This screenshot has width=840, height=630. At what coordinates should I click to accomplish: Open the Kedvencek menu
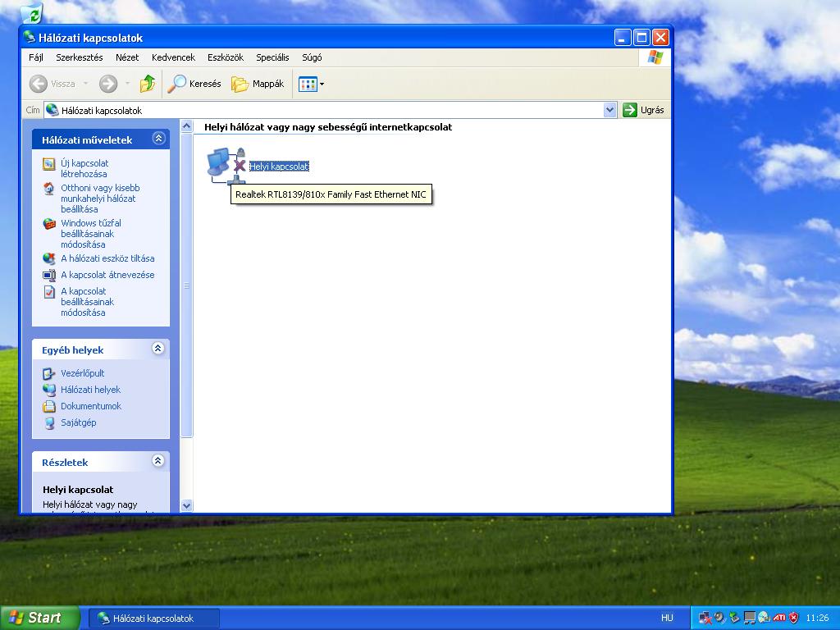point(173,57)
